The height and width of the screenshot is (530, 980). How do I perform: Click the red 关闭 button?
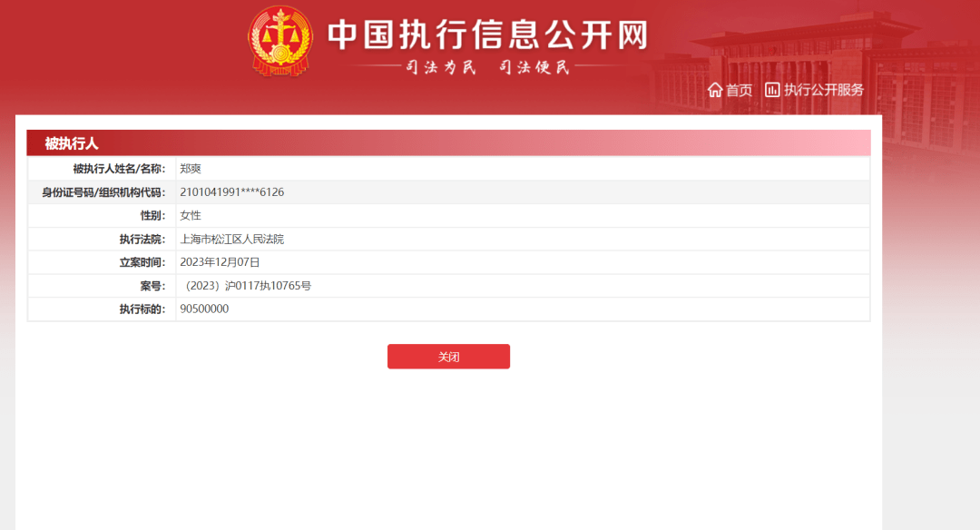(x=449, y=357)
